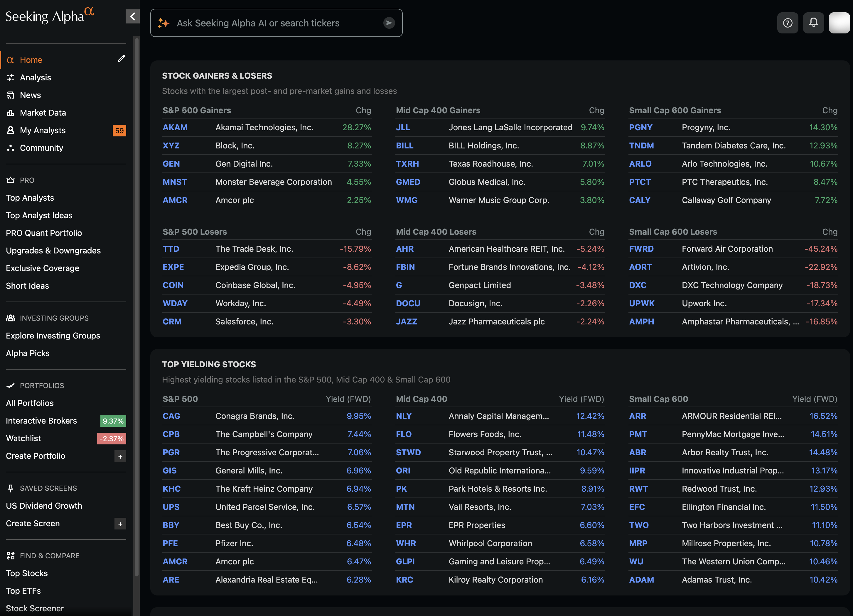
Task: Click the PRO crown icon
Action: (x=11, y=180)
